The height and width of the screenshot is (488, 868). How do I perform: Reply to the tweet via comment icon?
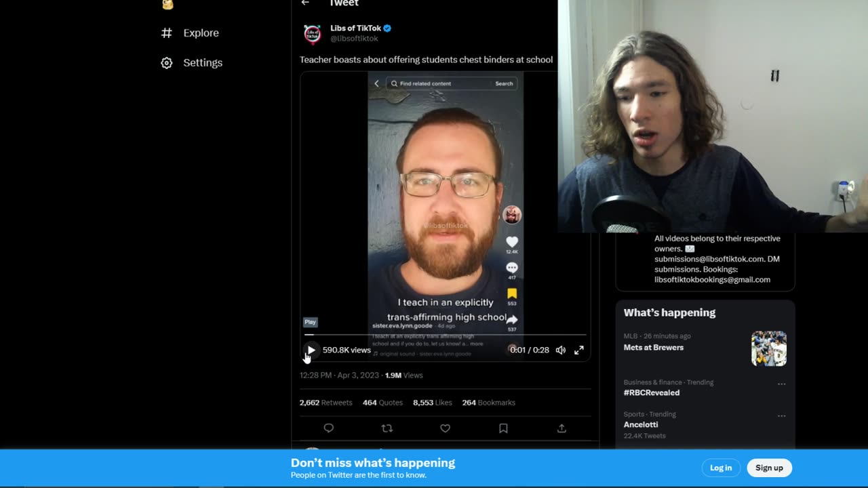pos(329,428)
